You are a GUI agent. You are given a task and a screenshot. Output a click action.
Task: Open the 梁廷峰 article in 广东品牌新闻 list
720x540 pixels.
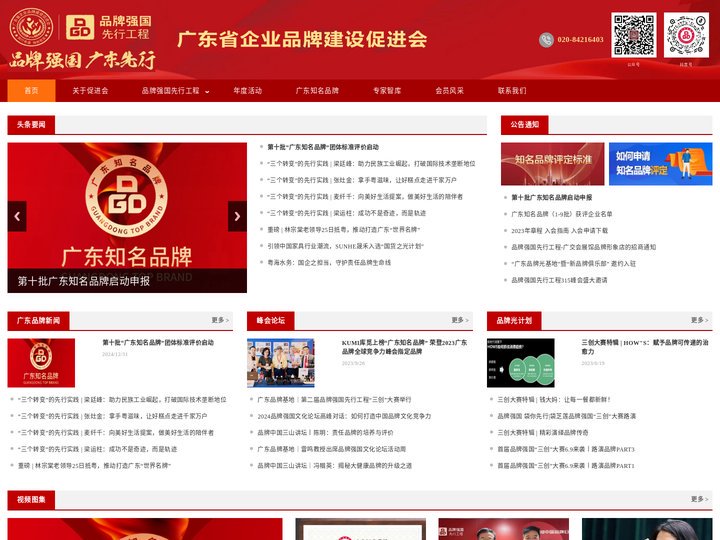tap(122, 399)
